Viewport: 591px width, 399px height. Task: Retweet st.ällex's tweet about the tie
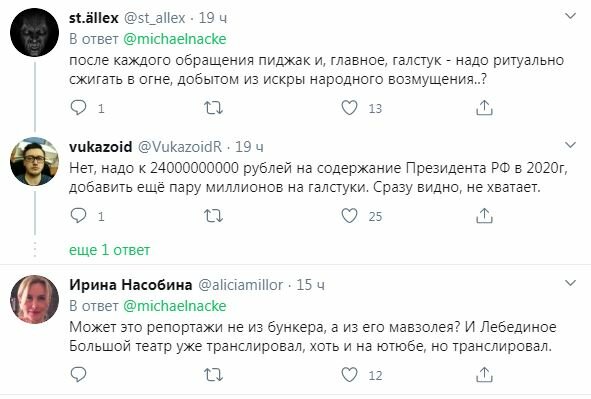[x=213, y=108]
